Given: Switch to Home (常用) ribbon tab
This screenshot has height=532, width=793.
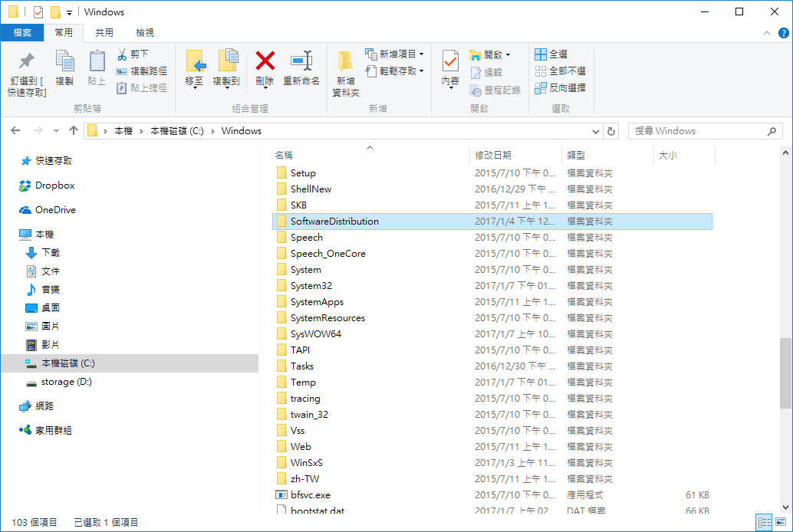Looking at the screenshot, I should (x=64, y=33).
